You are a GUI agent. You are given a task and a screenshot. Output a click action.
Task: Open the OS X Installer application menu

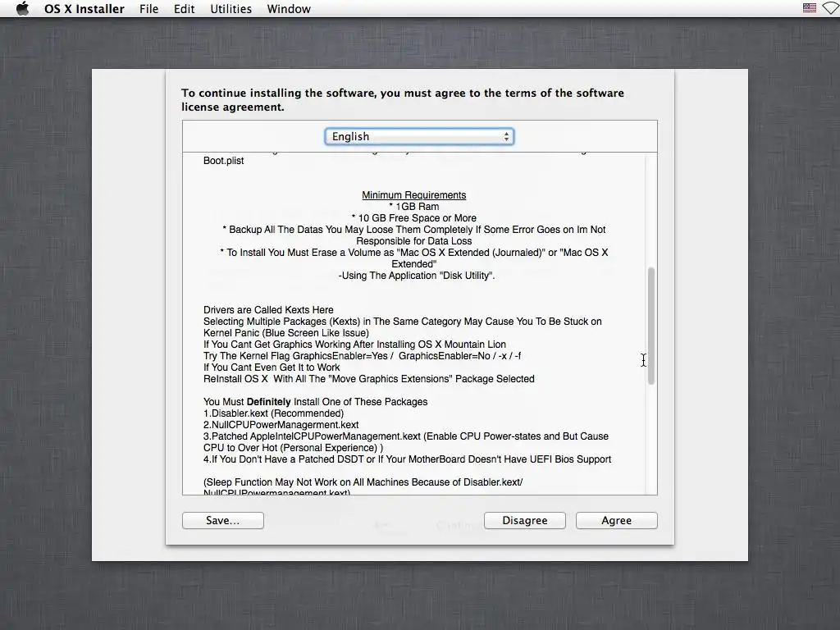pos(84,9)
